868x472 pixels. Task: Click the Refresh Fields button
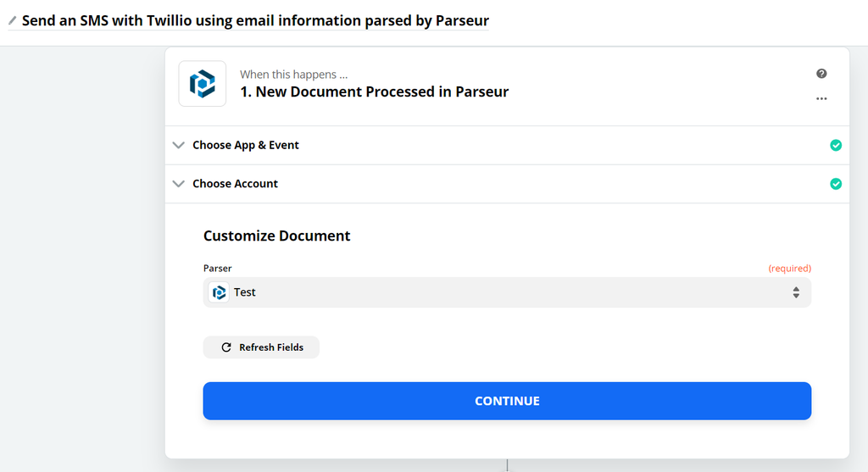tap(261, 347)
